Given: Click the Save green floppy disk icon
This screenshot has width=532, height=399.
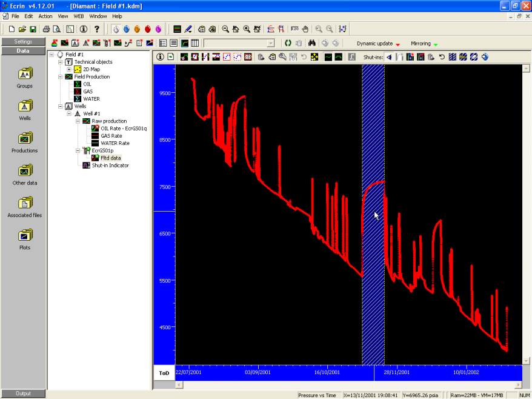Looking at the screenshot, I should coord(33,29).
